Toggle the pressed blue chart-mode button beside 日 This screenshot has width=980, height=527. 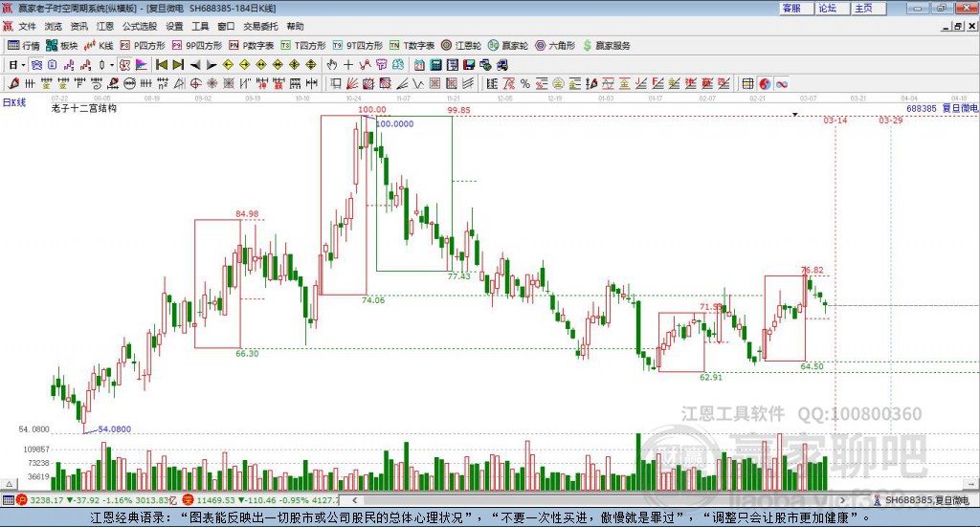coord(36,65)
